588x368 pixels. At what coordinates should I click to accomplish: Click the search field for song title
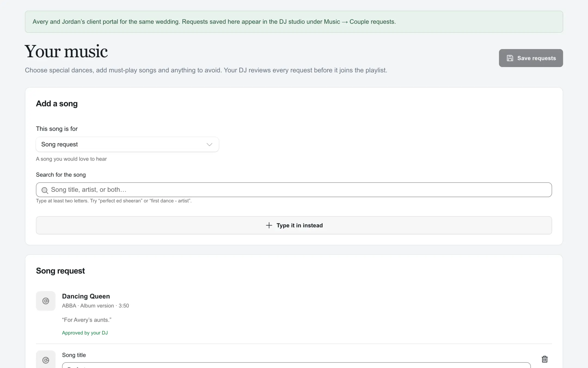tap(294, 190)
